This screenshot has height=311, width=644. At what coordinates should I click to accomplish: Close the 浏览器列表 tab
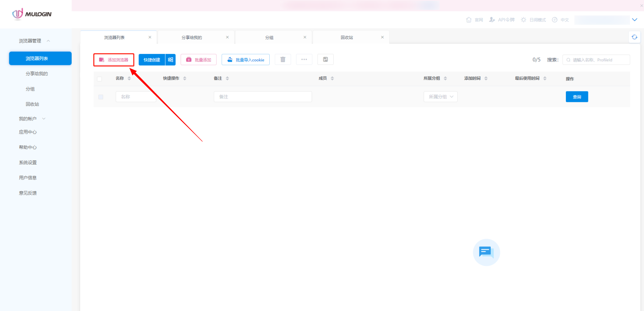[150, 37]
